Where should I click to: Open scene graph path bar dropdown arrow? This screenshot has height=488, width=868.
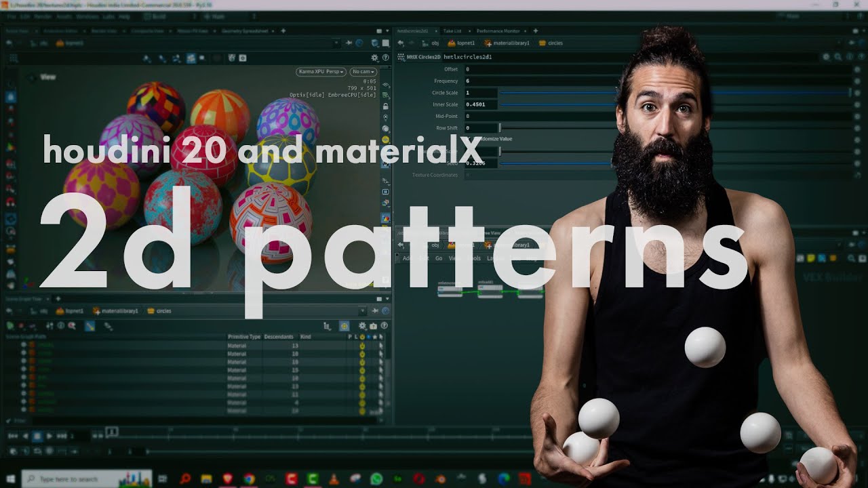pyautogui.click(x=363, y=310)
